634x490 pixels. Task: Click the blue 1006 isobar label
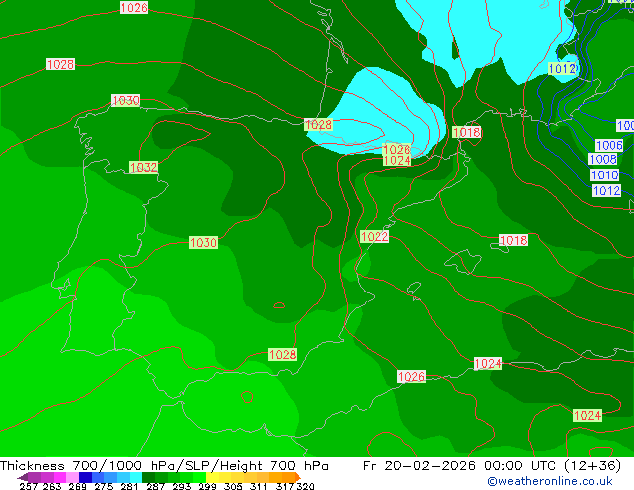[x=609, y=145]
